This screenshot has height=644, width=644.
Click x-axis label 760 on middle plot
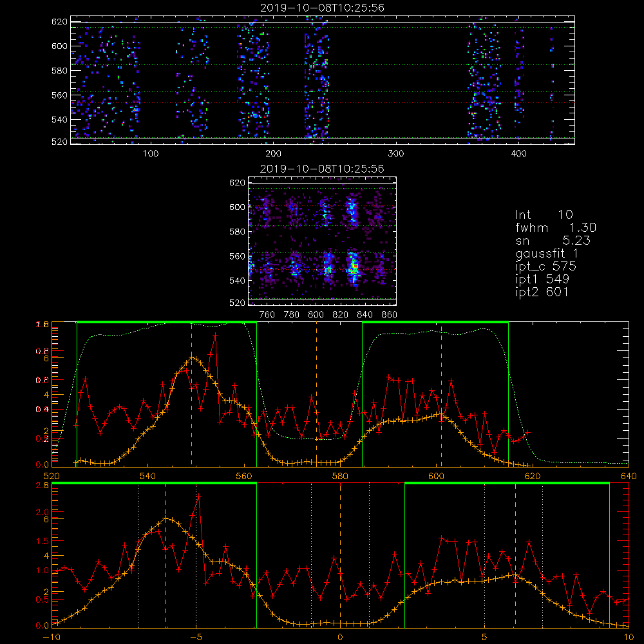[x=267, y=315]
